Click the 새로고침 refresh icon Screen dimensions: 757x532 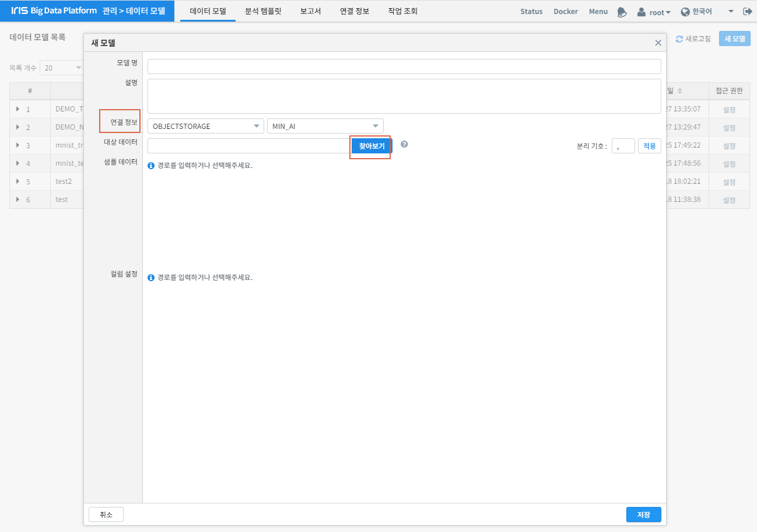point(679,39)
